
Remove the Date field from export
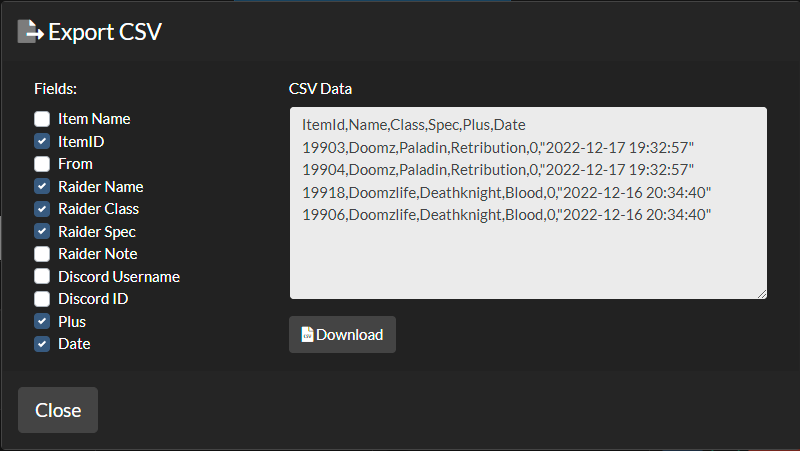tap(42, 344)
